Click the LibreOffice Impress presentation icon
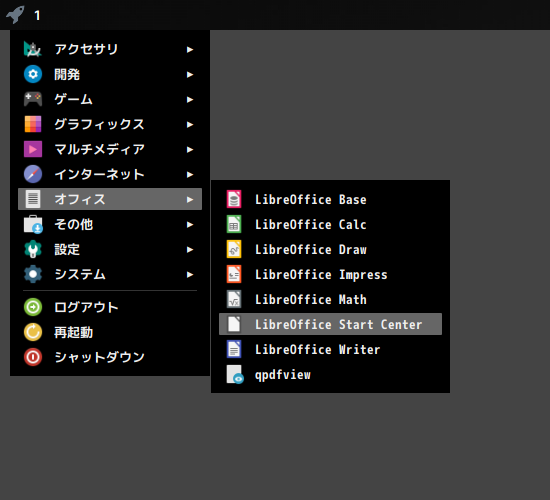 [234, 274]
